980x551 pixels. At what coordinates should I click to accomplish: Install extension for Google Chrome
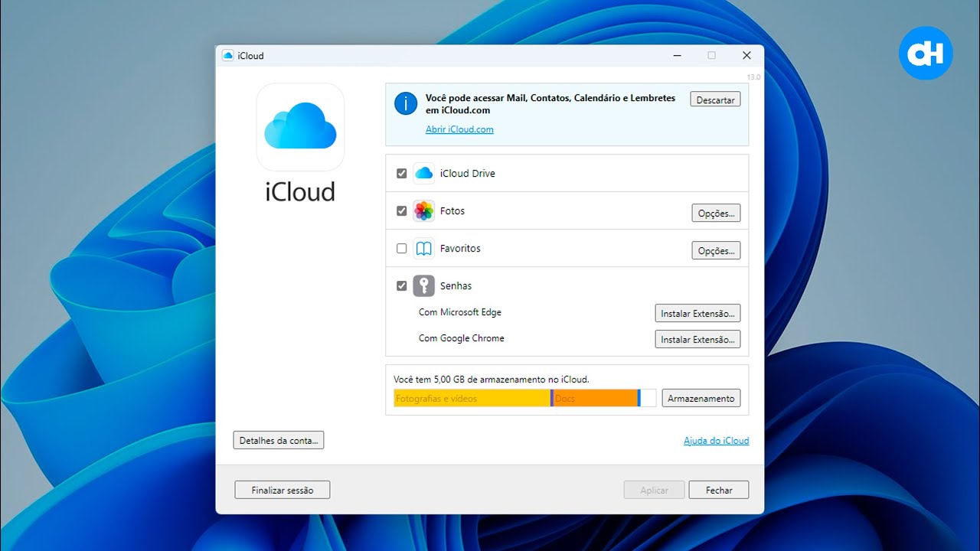[x=697, y=339]
